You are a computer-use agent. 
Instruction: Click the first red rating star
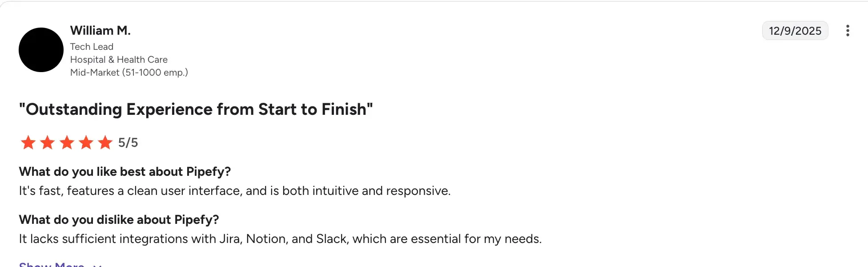28,142
